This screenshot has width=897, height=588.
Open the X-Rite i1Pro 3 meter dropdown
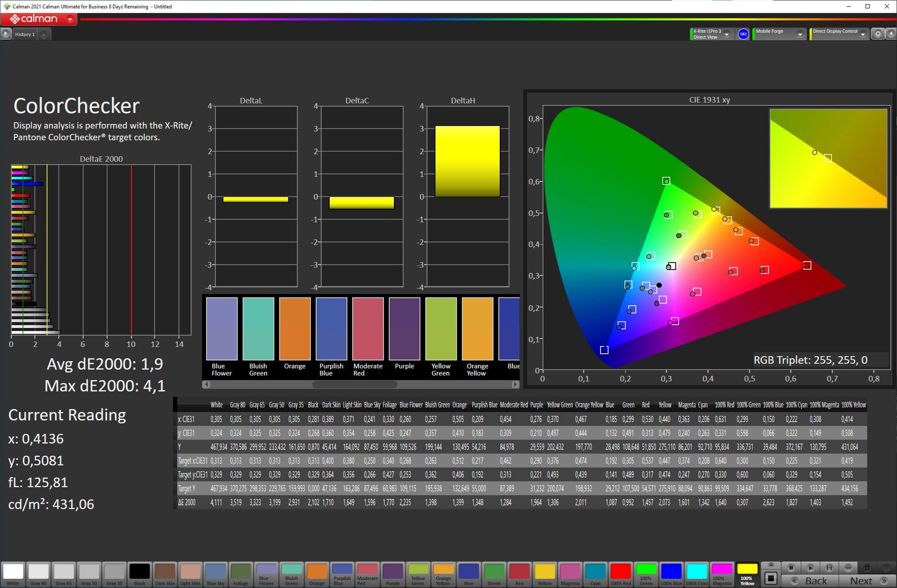click(727, 34)
